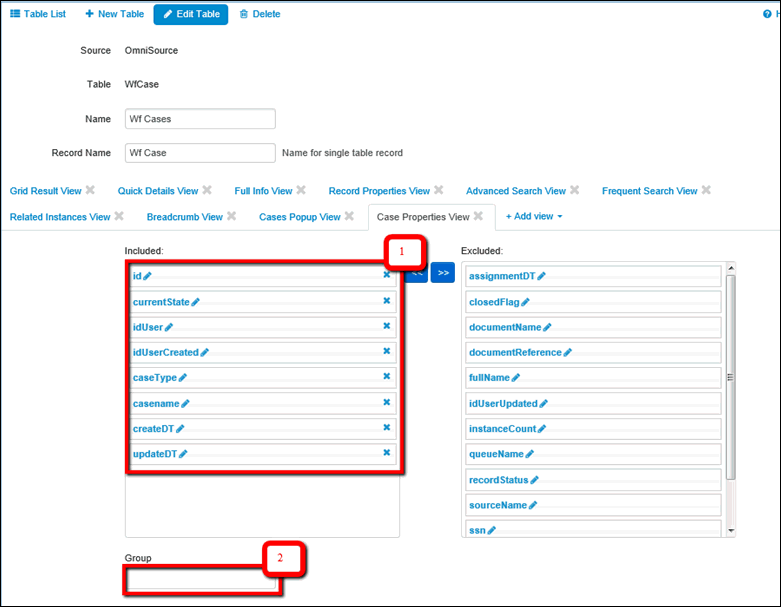Image resolution: width=781 pixels, height=607 pixels.
Task: Remove updateDT from the Included list
Action: pos(386,452)
